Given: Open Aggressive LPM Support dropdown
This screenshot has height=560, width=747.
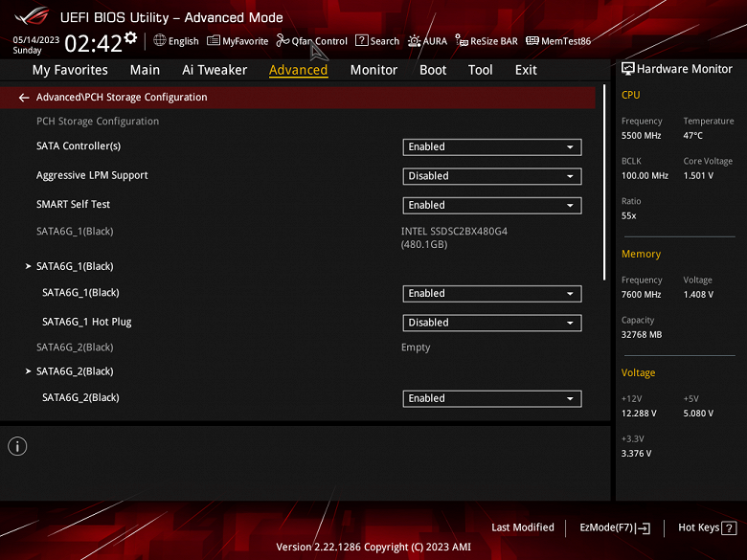Looking at the screenshot, I should 492,176.
